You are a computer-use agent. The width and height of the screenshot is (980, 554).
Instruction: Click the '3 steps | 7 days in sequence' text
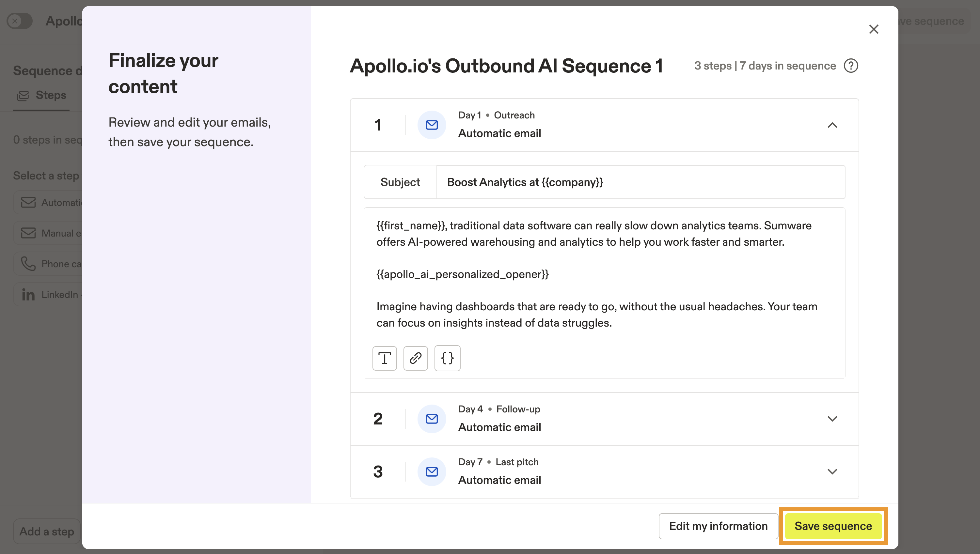pos(765,66)
